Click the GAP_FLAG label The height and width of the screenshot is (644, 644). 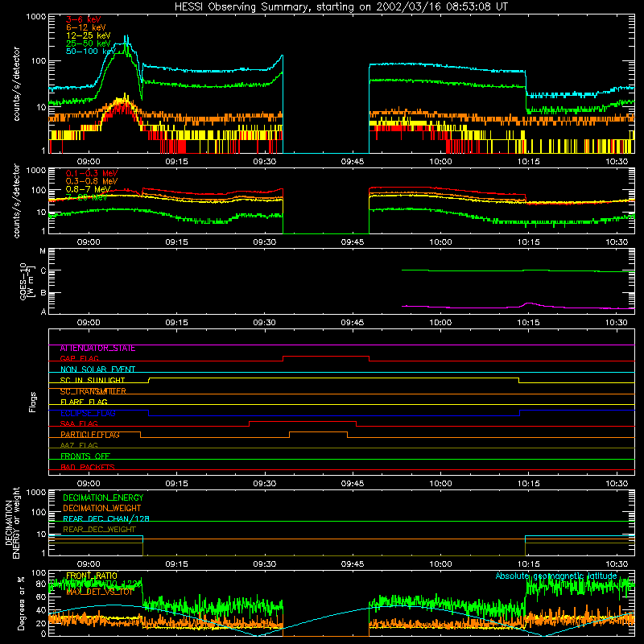(x=79, y=358)
